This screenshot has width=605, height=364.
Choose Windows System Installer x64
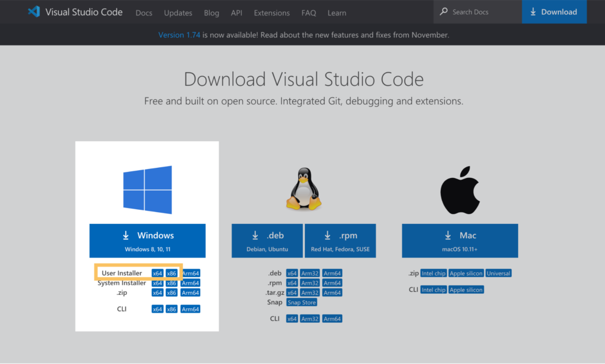(x=157, y=283)
